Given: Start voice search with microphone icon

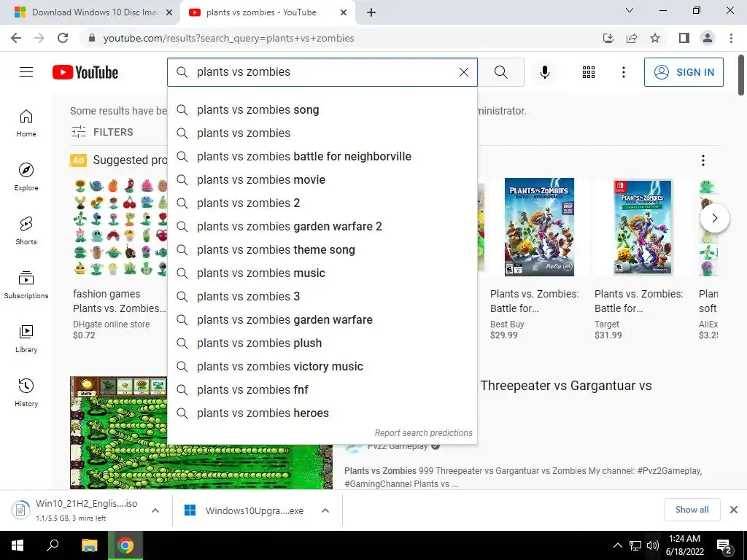Looking at the screenshot, I should coord(544,72).
